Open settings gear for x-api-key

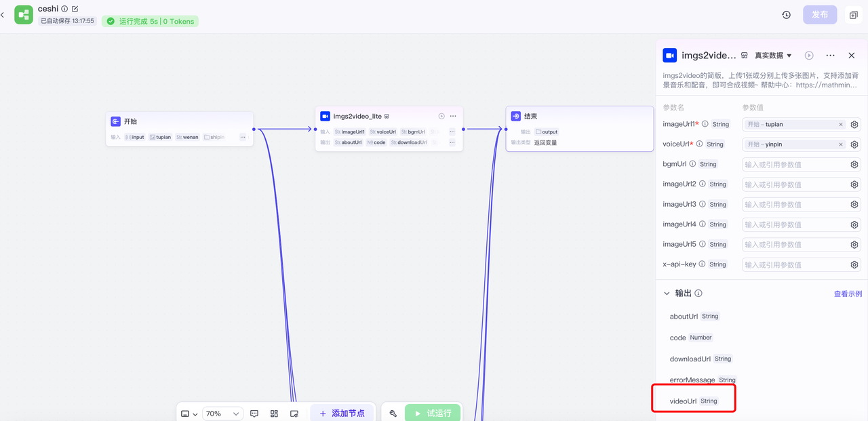tap(854, 265)
